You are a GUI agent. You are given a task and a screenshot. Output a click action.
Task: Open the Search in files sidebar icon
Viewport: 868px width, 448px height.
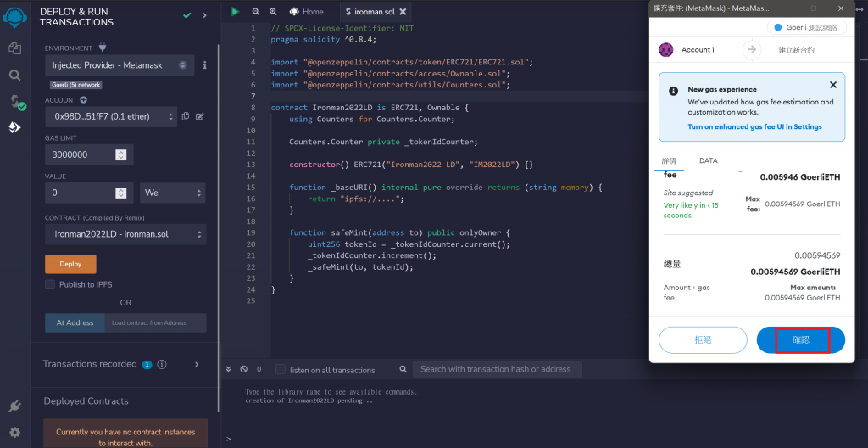pos(15,75)
